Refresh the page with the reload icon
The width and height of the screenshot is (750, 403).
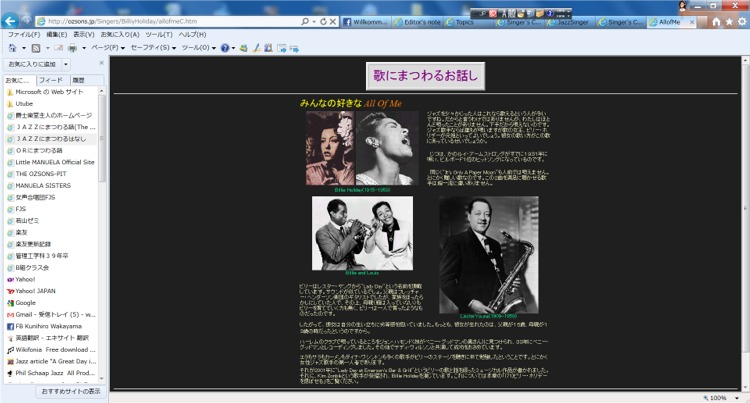(x=323, y=22)
